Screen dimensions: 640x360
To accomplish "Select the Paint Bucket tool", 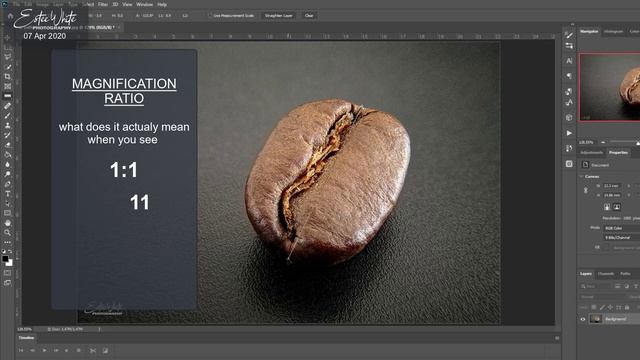I will click(7, 155).
